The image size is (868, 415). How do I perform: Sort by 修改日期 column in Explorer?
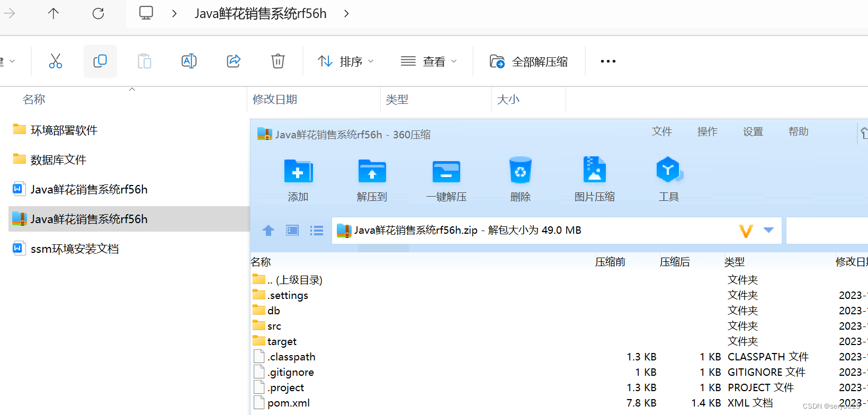click(x=275, y=100)
